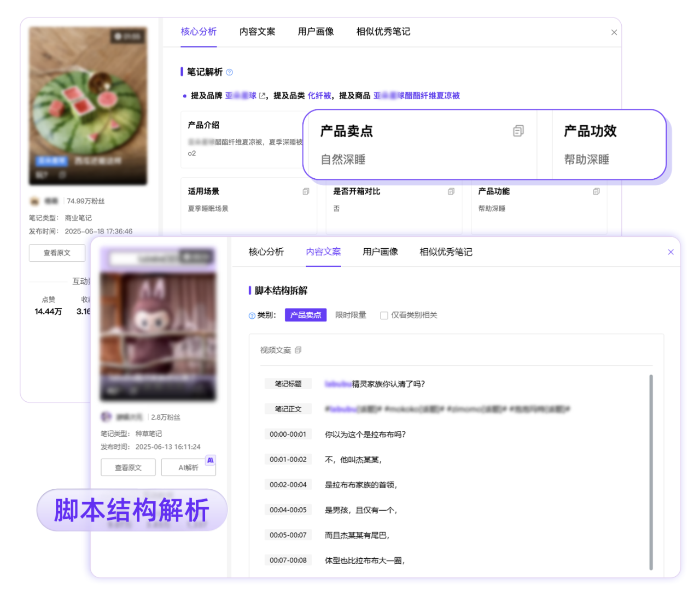Open help icon next to 笔记解析
This screenshot has width=700, height=597.
(230, 72)
